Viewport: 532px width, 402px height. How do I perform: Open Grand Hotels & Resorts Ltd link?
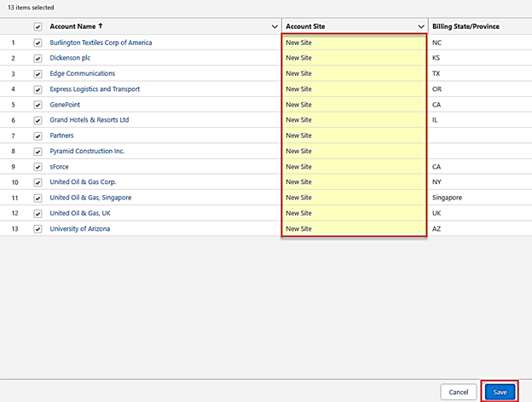[89, 120]
